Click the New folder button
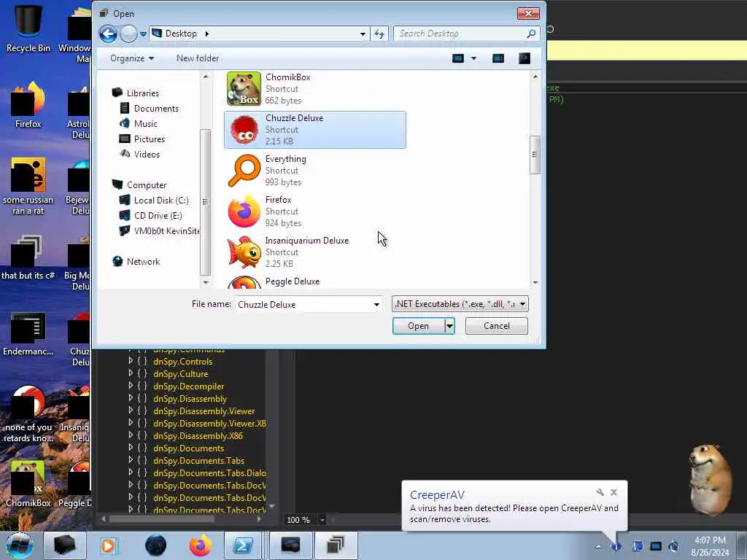Image resolution: width=747 pixels, height=560 pixels. tap(198, 58)
